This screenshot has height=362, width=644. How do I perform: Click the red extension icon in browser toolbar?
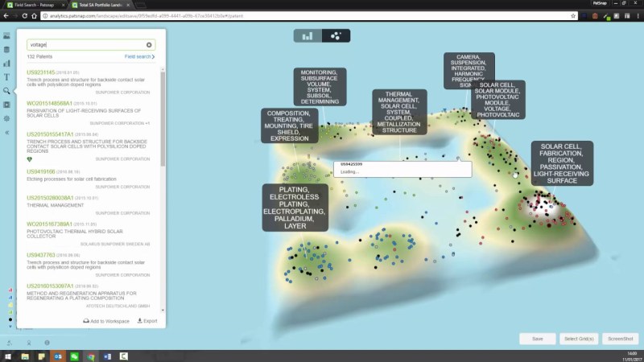(x=595, y=16)
